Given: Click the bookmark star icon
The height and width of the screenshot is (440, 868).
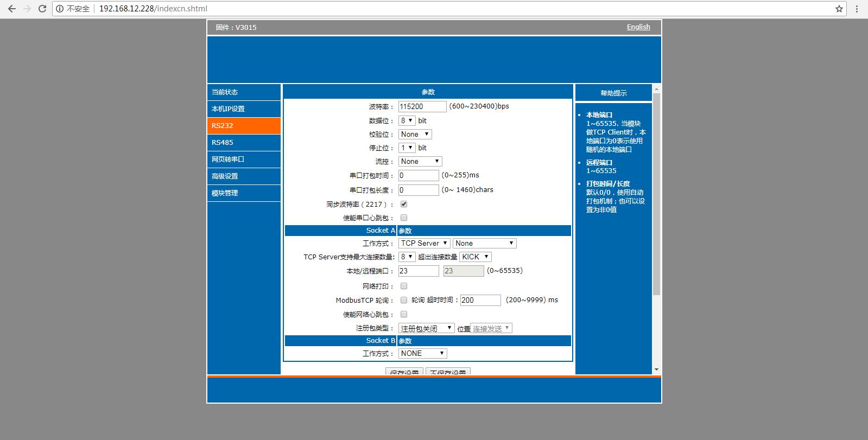Looking at the screenshot, I should pos(839,9).
